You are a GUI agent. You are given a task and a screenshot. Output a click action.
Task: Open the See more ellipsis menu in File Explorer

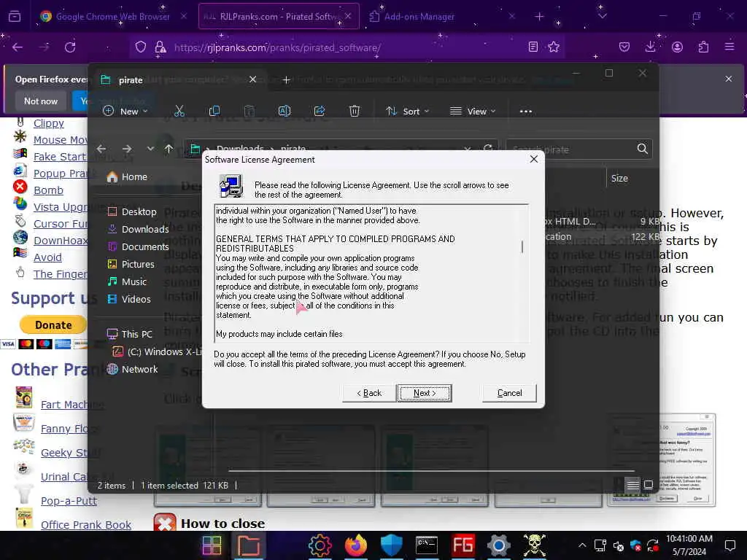tap(525, 112)
